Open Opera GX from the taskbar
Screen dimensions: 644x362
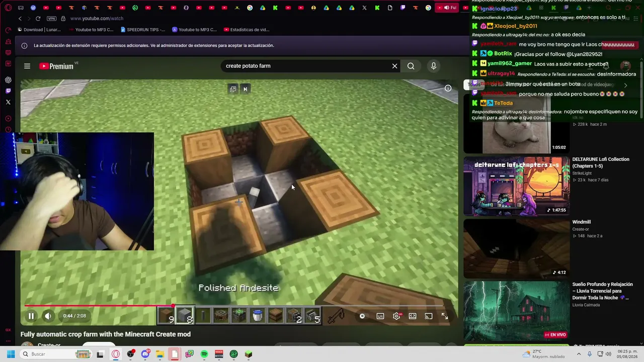point(116,354)
